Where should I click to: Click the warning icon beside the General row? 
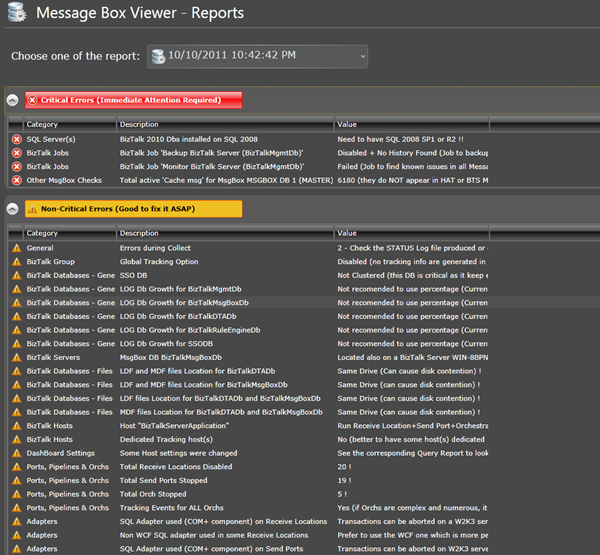pyautogui.click(x=16, y=247)
